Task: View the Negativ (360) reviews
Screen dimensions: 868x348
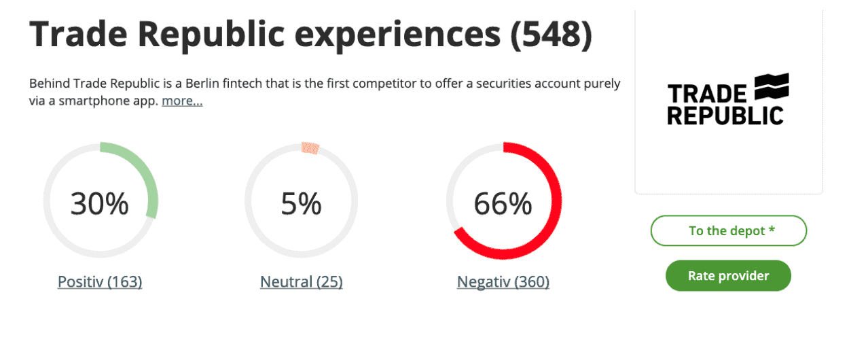Action: 503,281
